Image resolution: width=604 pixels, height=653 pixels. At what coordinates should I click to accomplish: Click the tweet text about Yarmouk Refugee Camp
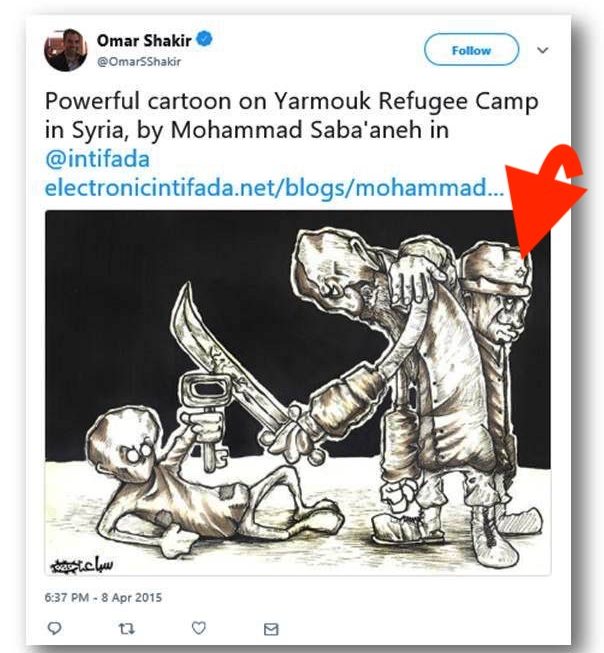click(292, 115)
